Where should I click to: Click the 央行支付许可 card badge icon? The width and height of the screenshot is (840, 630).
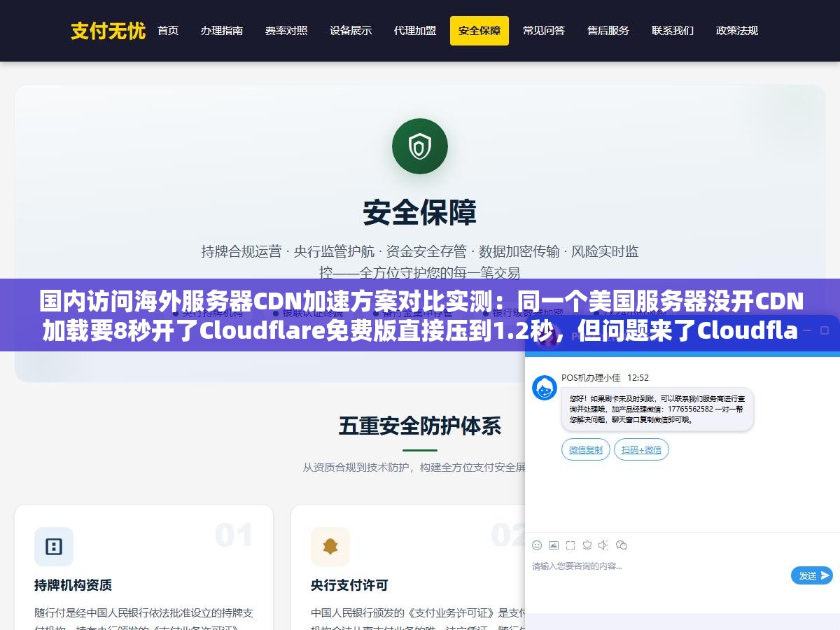[x=330, y=547]
